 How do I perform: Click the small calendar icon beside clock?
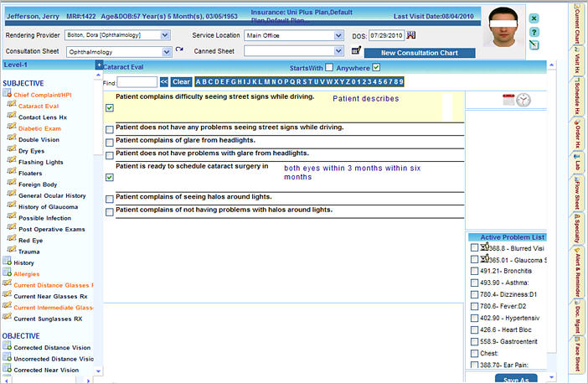(x=508, y=100)
